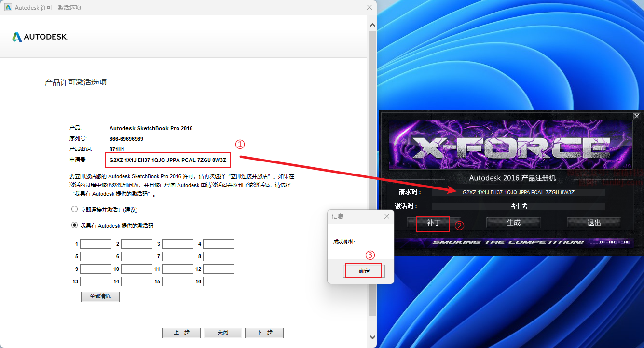Click the 退出 button in the keygen
The height and width of the screenshot is (348, 644).
[594, 223]
